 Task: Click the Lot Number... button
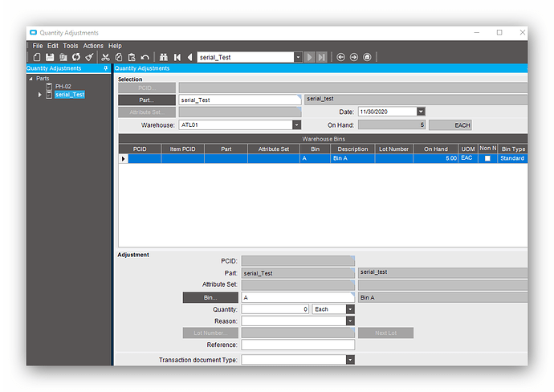pyautogui.click(x=210, y=333)
